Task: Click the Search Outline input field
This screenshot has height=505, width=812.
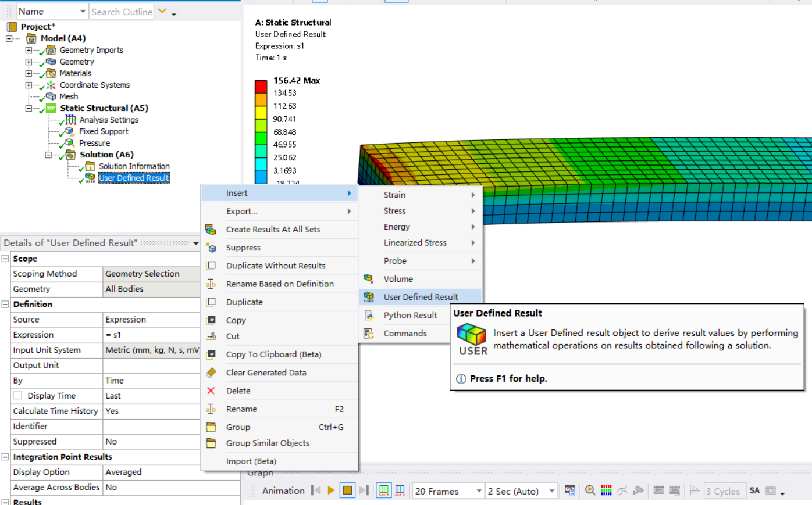Action: coord(122,12)
